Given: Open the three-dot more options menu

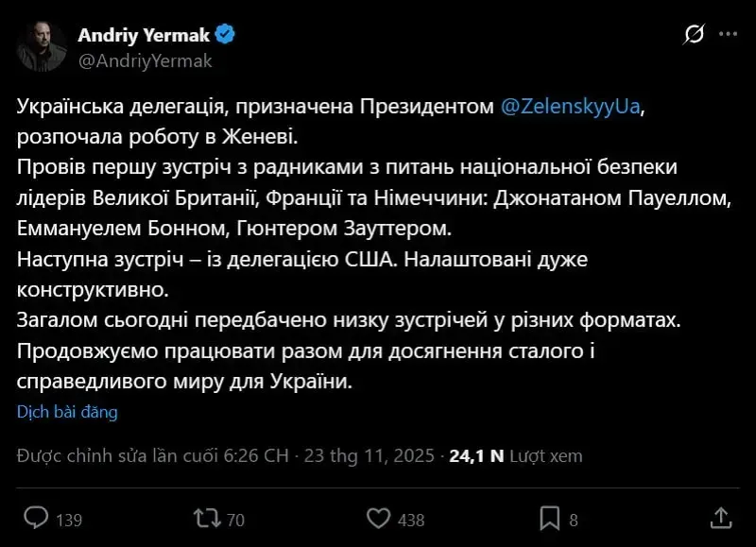Looking at the screenshot, I should [x=727, y=35].
